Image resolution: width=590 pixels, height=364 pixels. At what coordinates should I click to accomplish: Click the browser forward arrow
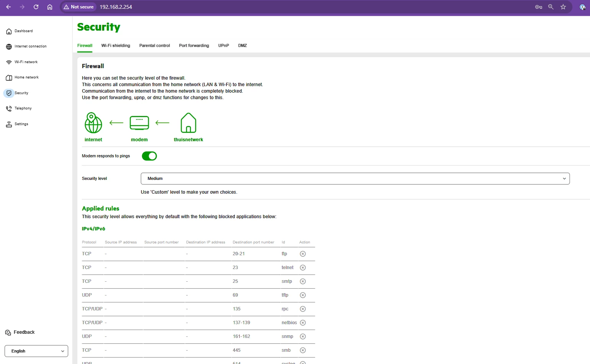coord(22,7)
